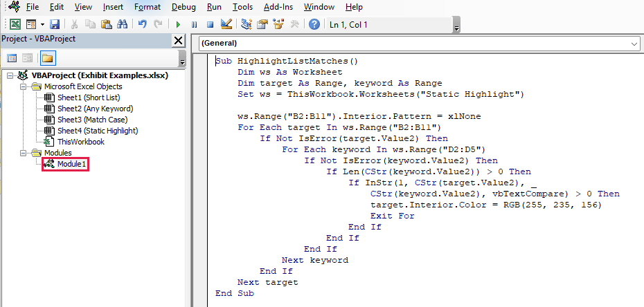
Task: Click the Sub HighlightListMatches() line
Action: click(287, 62)
